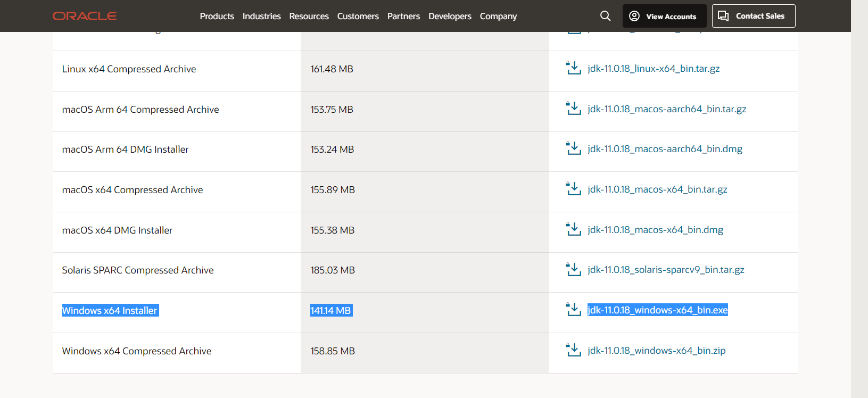Click download icon for macos-x64 dmg
The height and width of the screenshot is (398, 868).
pos(573,229)
